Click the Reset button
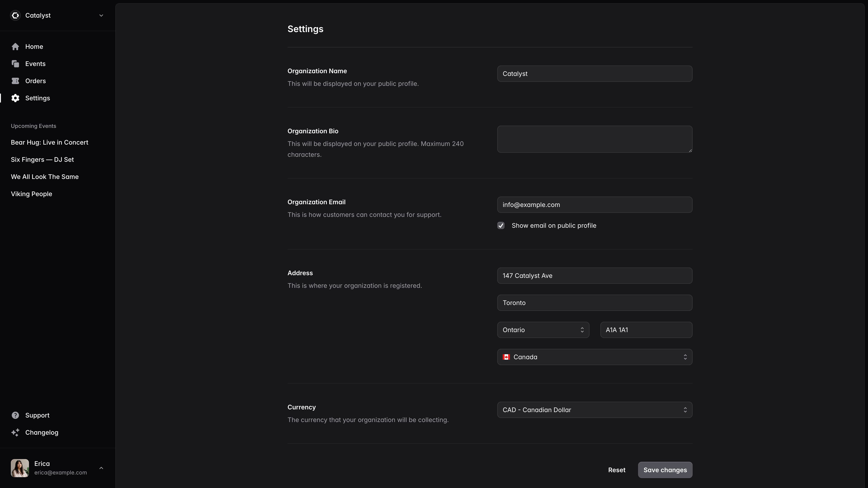The width and height of the screenshot is (868, 488). (x=617, y=470)
